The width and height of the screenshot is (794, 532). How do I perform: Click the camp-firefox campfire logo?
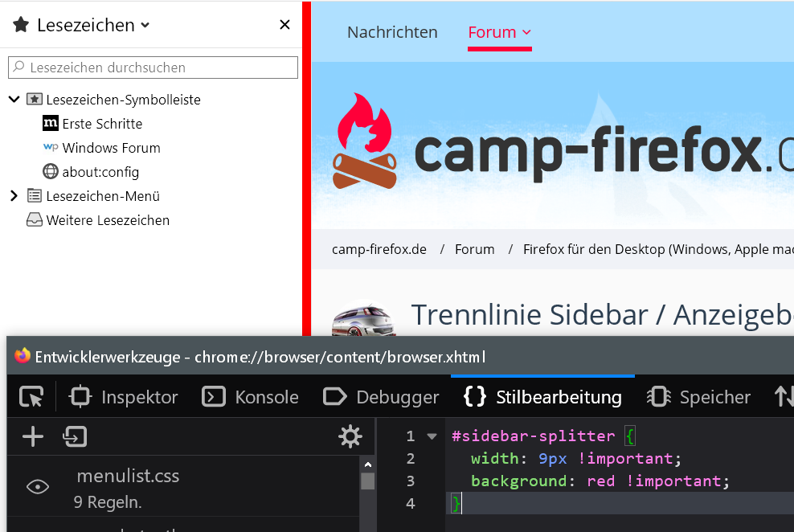[x=366, y=141]
